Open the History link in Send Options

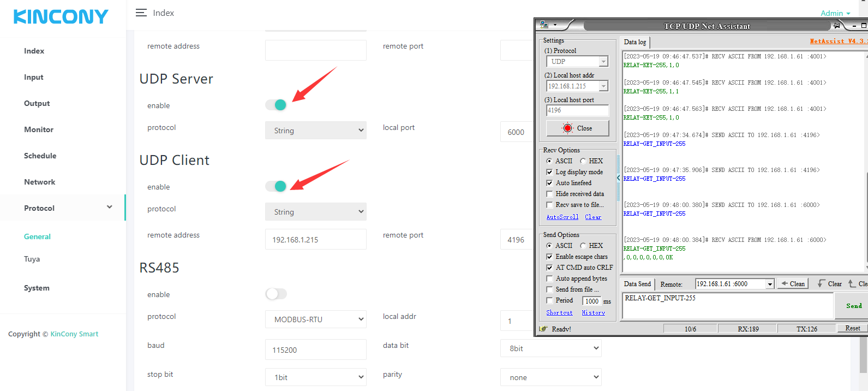coord(593,313)
